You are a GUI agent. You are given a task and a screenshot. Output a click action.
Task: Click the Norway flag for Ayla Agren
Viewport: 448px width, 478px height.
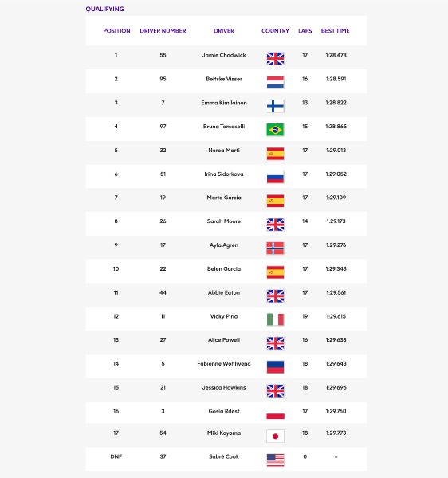coord(275,249)
